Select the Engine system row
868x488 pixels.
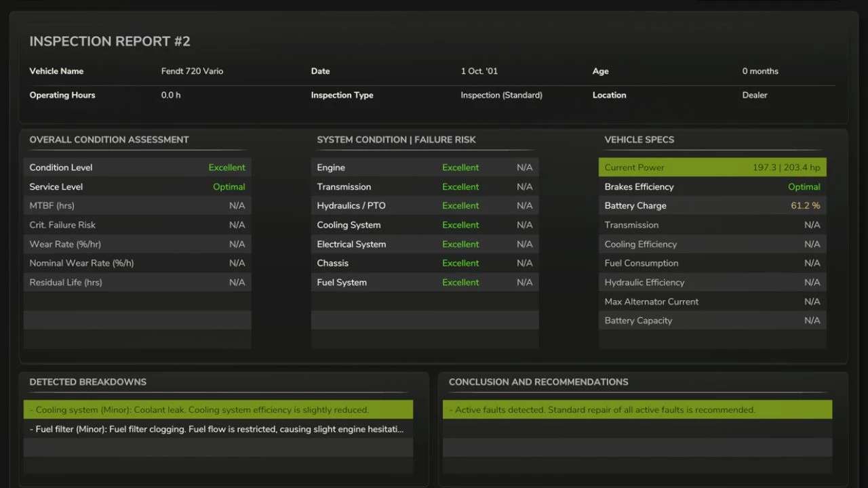point(425,167)
